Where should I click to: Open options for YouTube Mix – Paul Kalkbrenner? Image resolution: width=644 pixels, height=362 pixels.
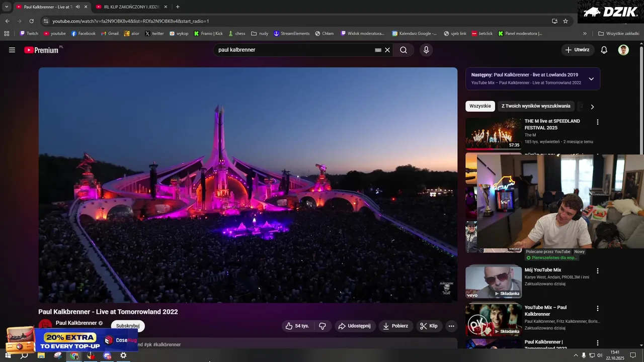[598, 308]
